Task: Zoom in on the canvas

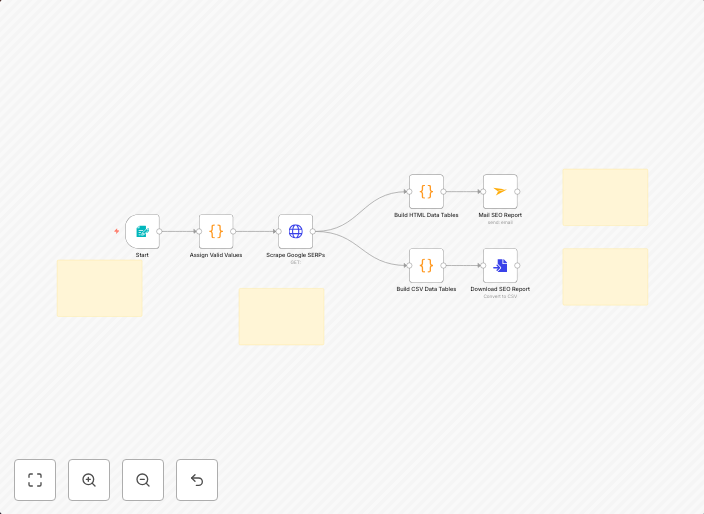Action: [x=89, y=480]
